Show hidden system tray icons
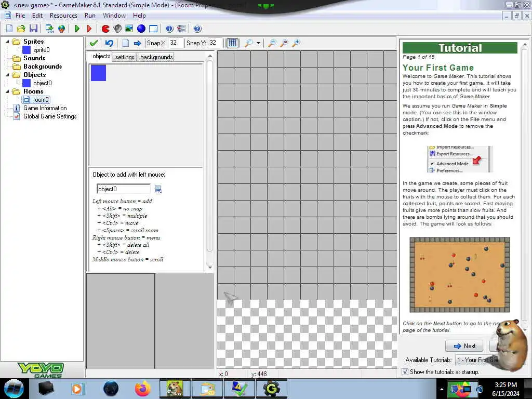The width and height of the screenshot is (532, 399). pyautogui.click(x=442, y=389)
